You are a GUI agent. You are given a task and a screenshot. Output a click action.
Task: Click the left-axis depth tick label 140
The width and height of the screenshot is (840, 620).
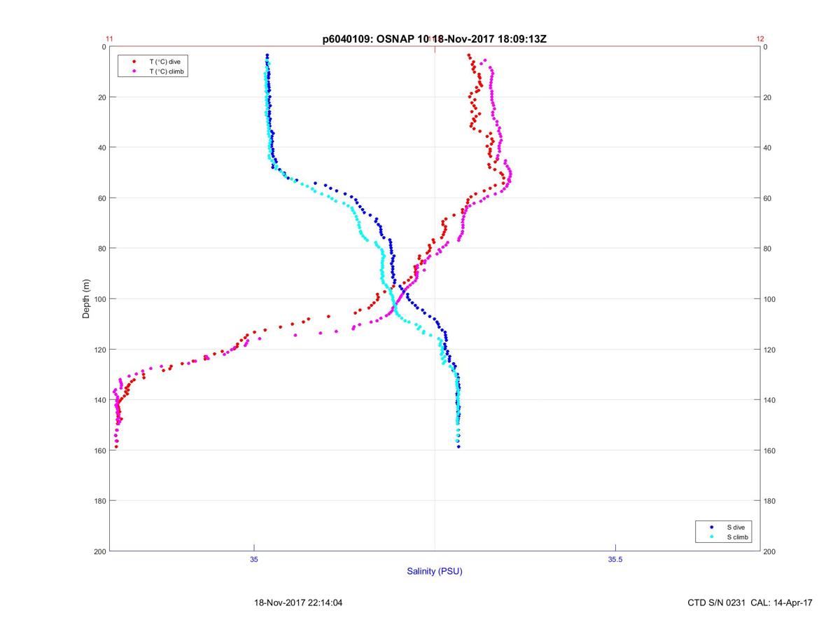99,400
